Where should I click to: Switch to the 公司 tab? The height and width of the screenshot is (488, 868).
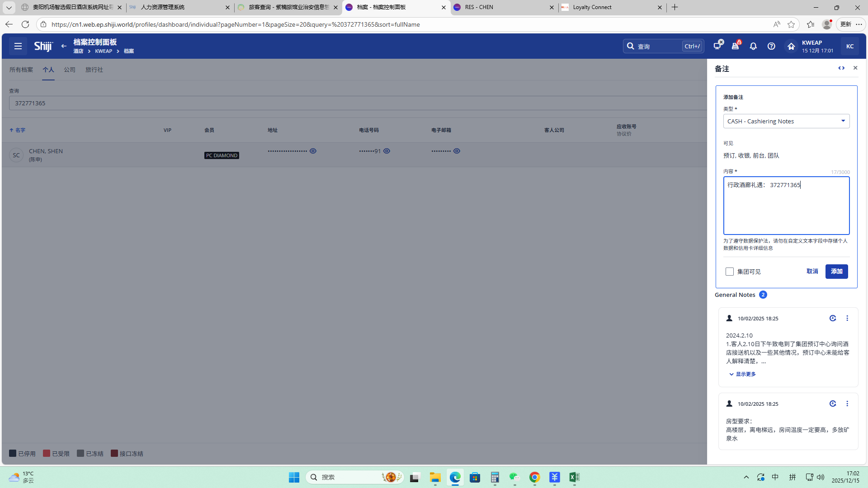[x=70, y=70]
